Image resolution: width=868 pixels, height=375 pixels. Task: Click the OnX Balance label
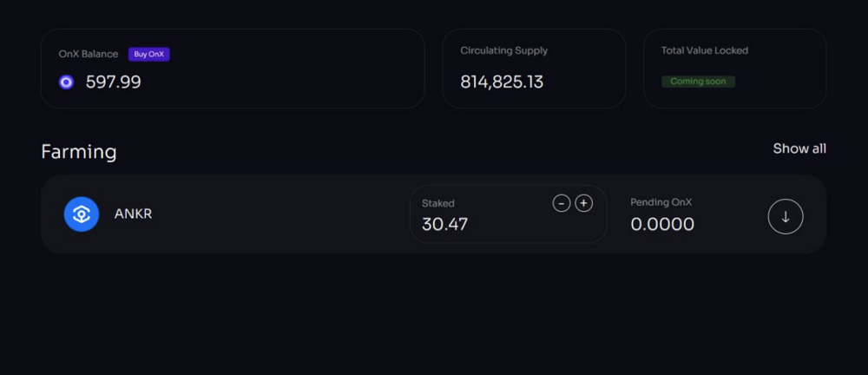coord(89,55)
